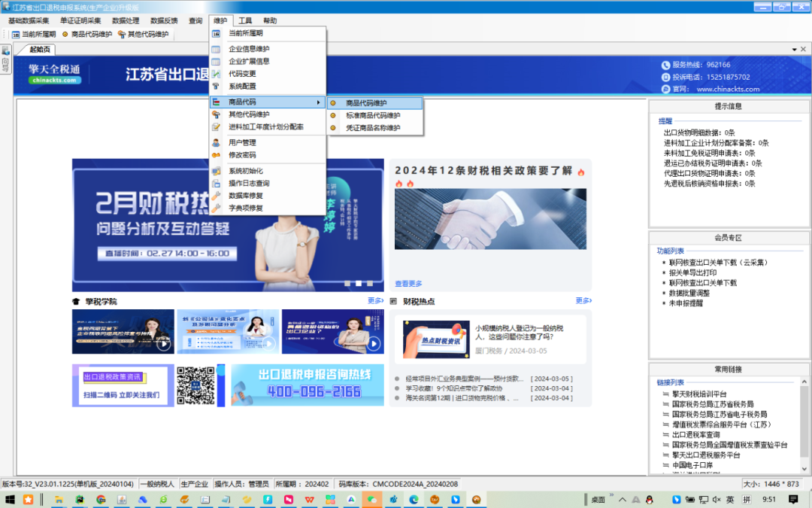Click the 系统初始化 computer icon
This screenshot has width=812, height=508.
[216, 171]
